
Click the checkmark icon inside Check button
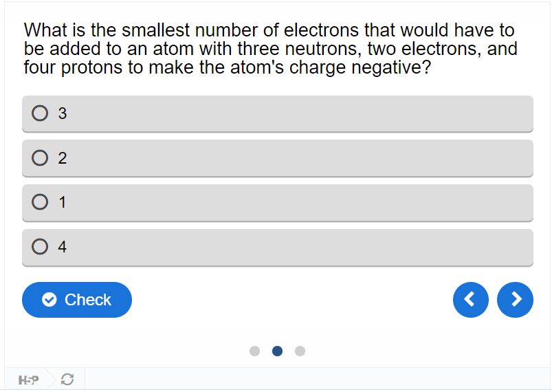[x=49, y=300]
